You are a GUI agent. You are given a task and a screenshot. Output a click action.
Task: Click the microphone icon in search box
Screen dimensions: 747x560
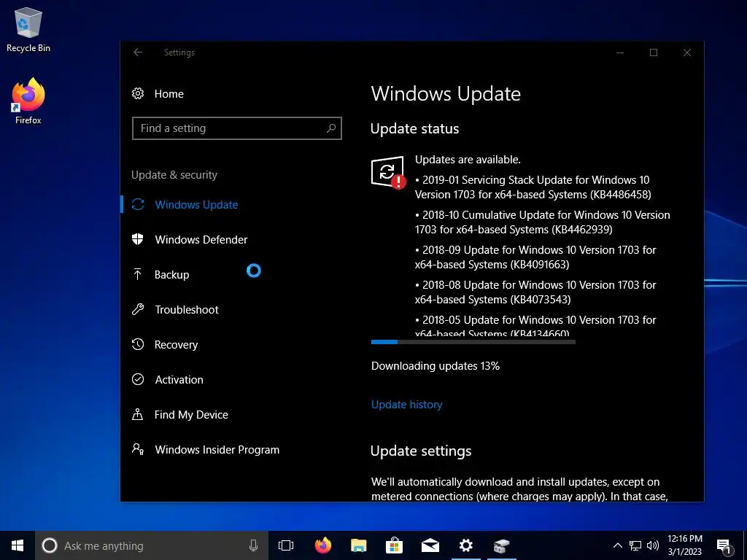pyautogui.click(x=253, y=545)
